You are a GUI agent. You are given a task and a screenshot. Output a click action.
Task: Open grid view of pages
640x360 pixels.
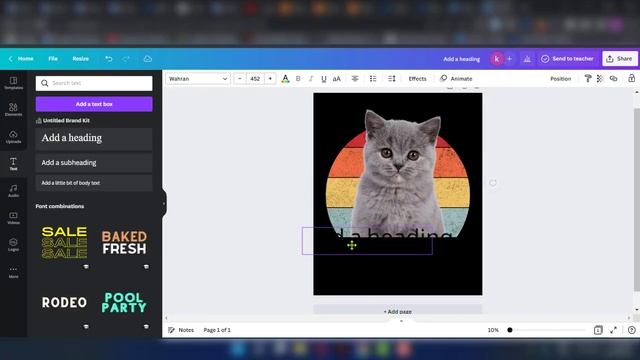(x=598, y=330)
